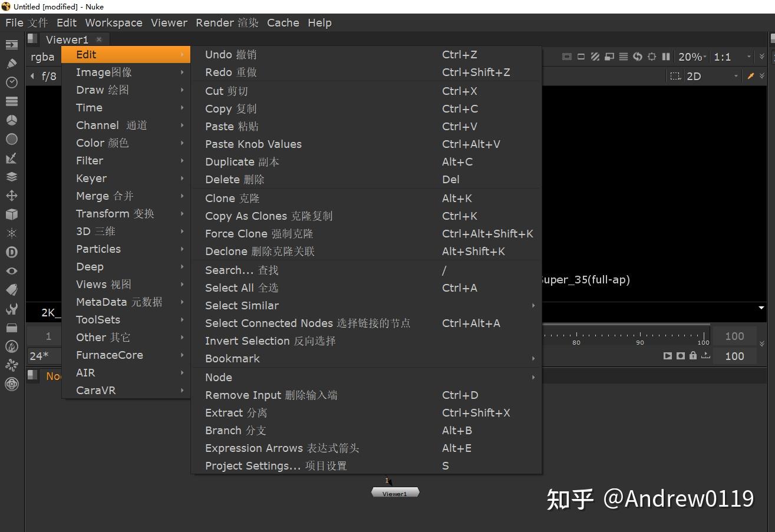Open the Time clock toolbar icon
Screen dimensions: 775x532
tap(11, 82)
